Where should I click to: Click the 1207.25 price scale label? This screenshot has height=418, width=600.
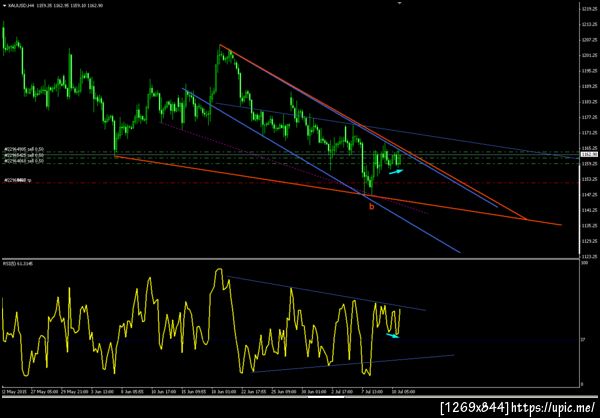(589, 39)
